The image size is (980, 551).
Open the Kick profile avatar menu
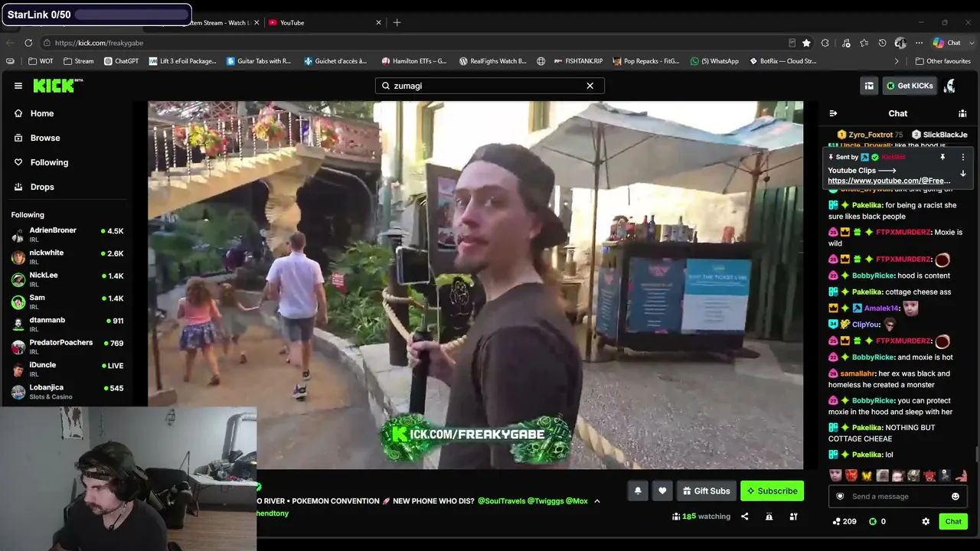950,86
